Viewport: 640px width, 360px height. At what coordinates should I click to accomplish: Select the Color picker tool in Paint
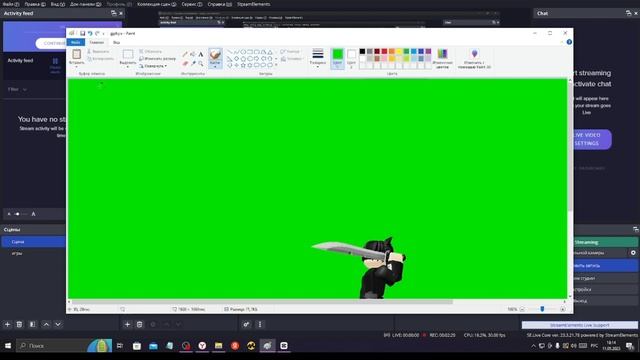pos(193,63)
